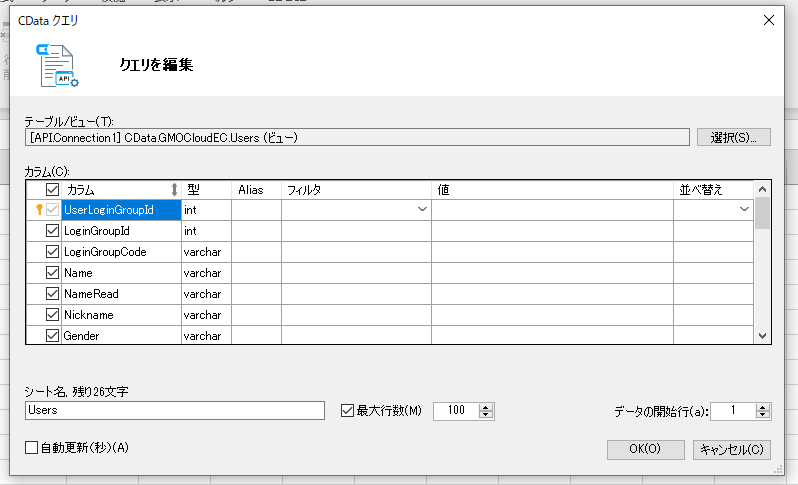The width and height of the screenshot is (798, 485).
Task: Click the column list scrollbar thumb
Action: 762,213
